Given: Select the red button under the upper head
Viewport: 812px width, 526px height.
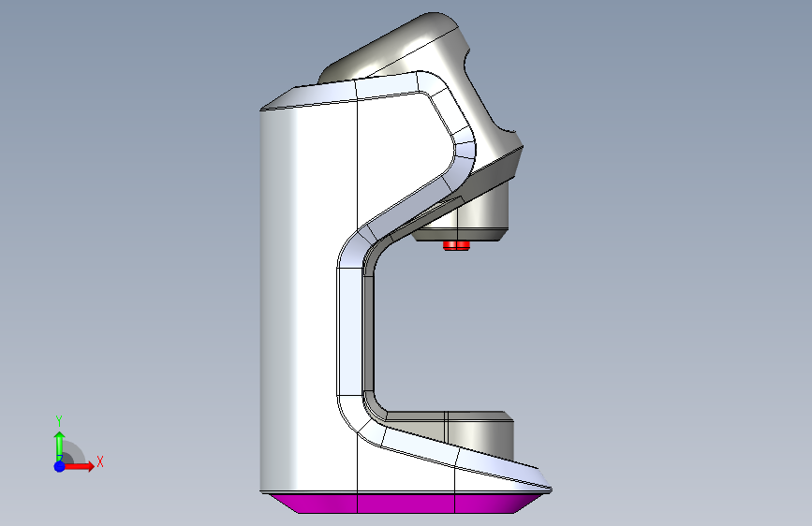Looking at the screenshot, I should click(456, 245).
